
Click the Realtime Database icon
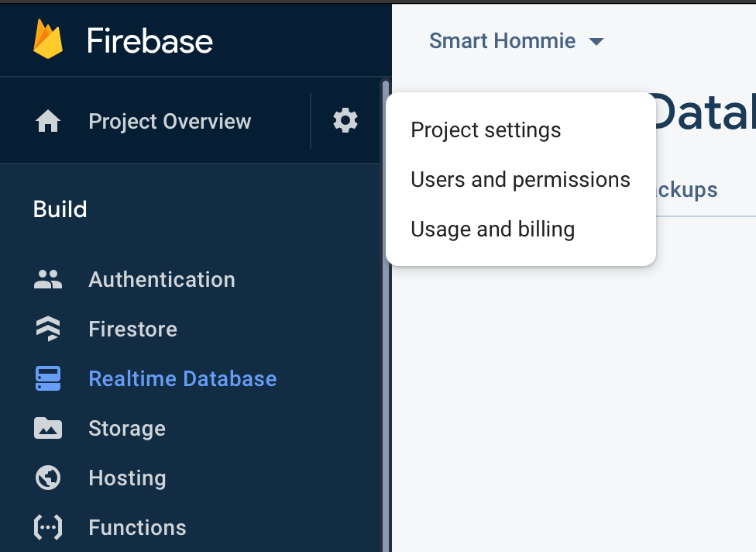[48, 378]
